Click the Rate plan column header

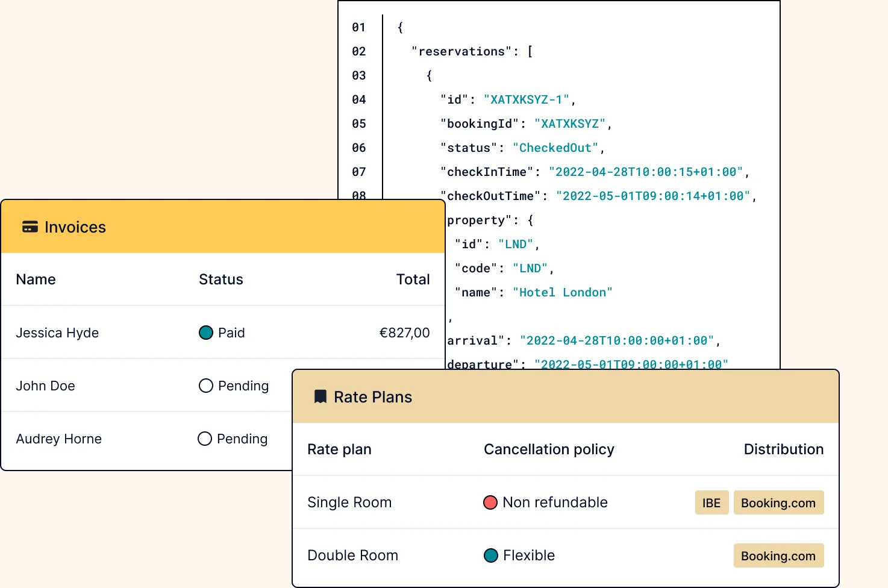tap(339, 449)
